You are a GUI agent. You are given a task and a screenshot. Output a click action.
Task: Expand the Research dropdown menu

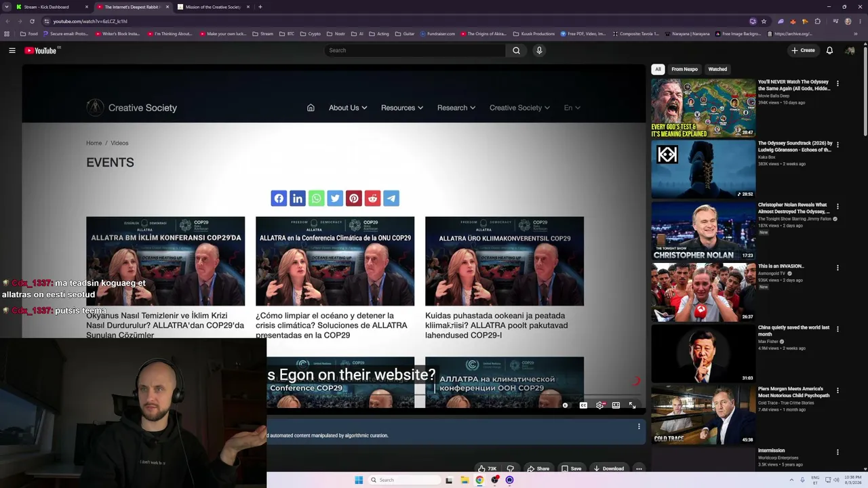point(456,108)
